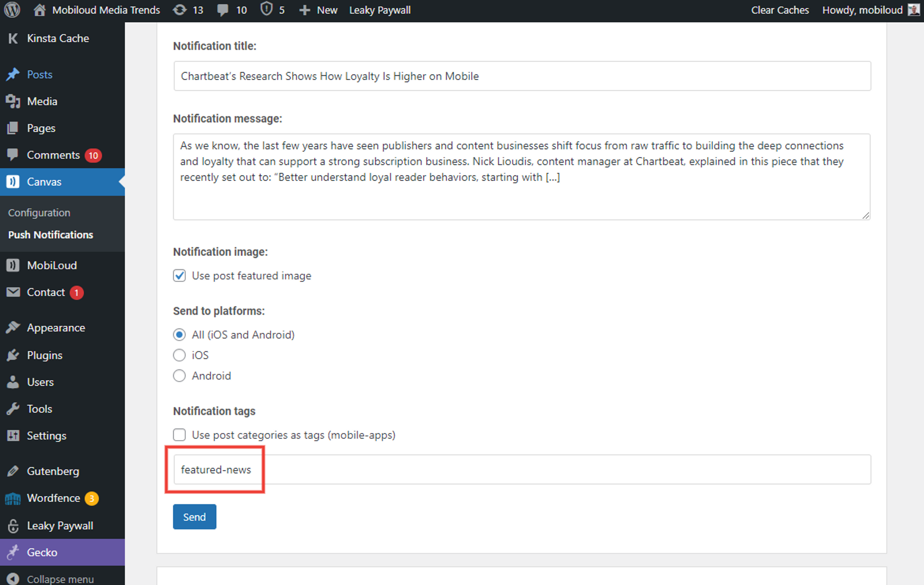Click the Canvas menu icon
Image resolution: width=924 pixels, height=585 pixels.
point(13,181)
